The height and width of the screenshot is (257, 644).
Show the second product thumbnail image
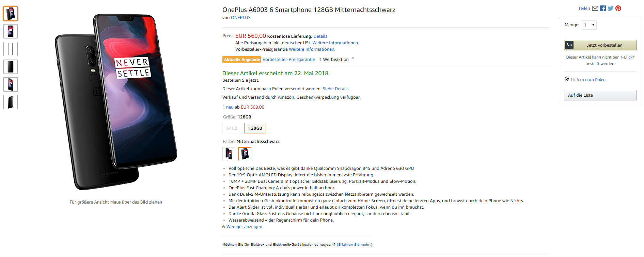tap(11, 31)
